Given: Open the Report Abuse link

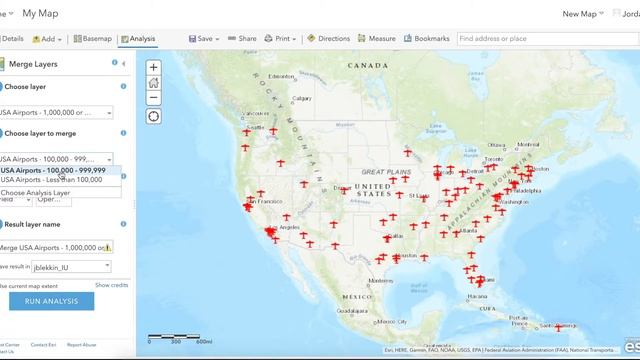Looking at the screenshot, I should (82, 345).
